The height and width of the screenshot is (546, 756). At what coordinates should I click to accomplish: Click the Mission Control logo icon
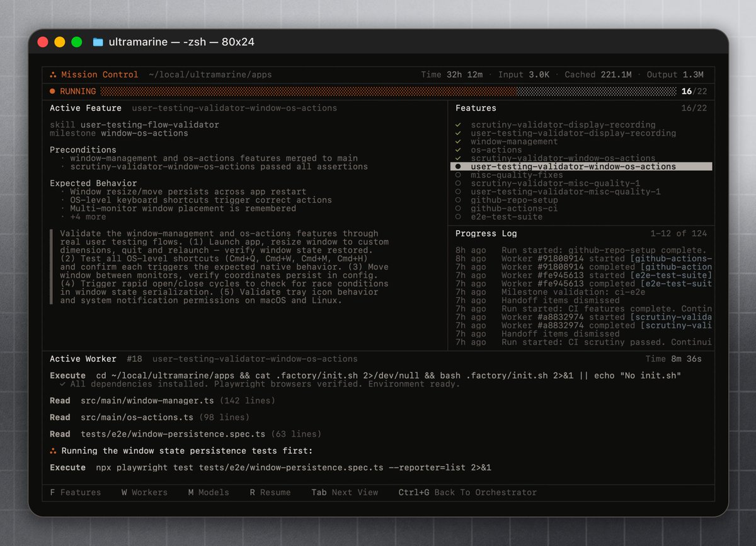tap(54, 75)
